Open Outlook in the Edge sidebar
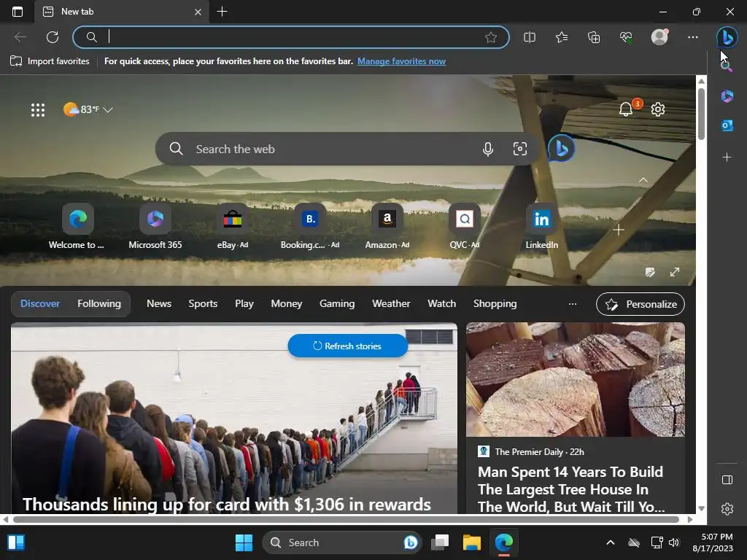The height and width of the screenshot is (560, 747). click(x=727, y=125)
